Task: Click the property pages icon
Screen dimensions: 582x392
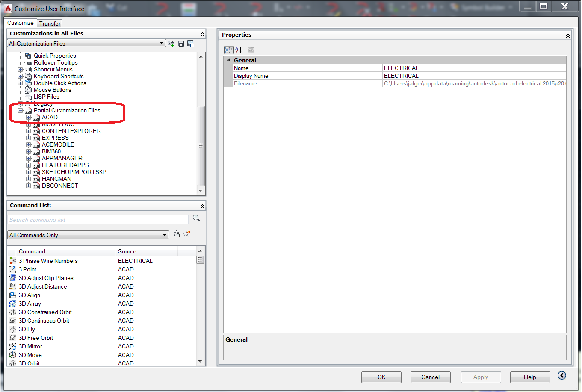Action: [x=251, y=50]
